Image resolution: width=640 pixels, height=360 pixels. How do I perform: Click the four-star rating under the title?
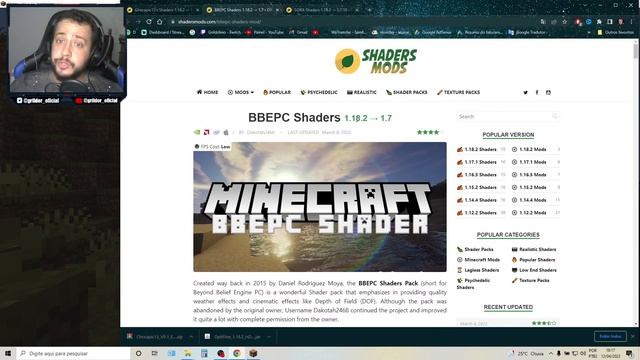pos(429,132)
